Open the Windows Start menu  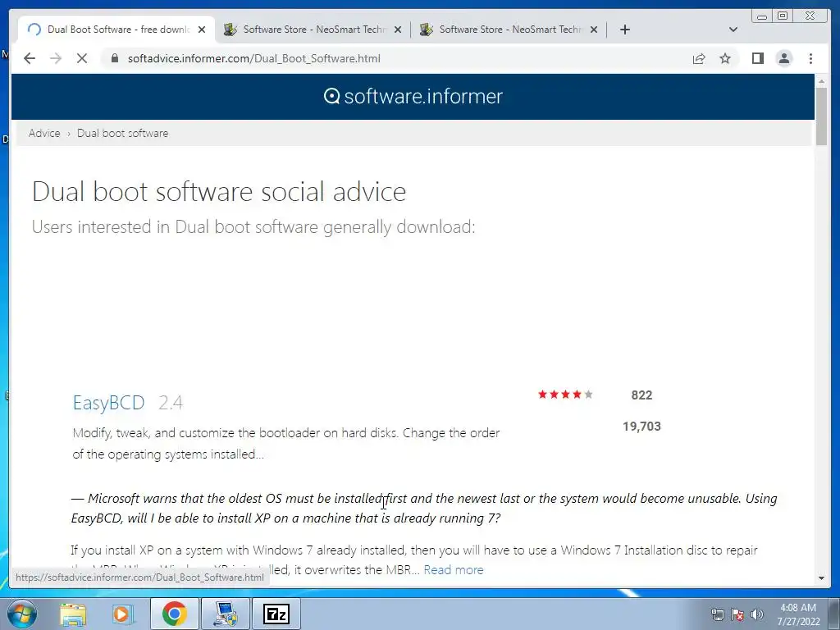click(x=22, y=614)
